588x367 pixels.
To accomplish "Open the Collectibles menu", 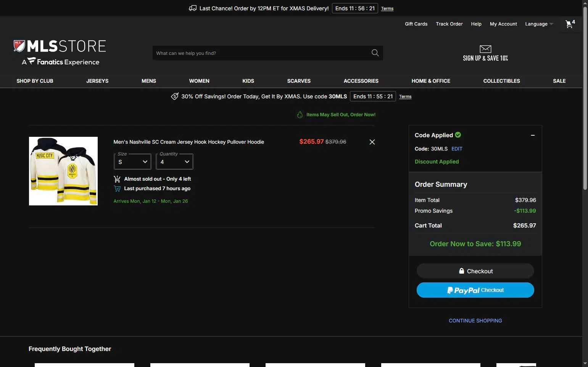I will pyautogui.click(x=501, y=81).
